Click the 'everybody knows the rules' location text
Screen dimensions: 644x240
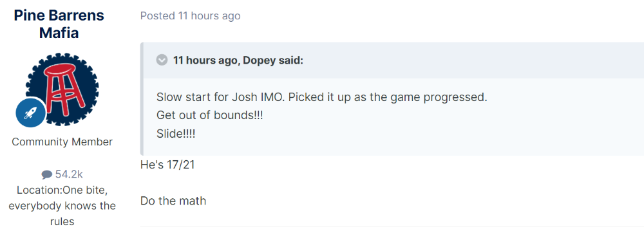click(x=62, y=214)
